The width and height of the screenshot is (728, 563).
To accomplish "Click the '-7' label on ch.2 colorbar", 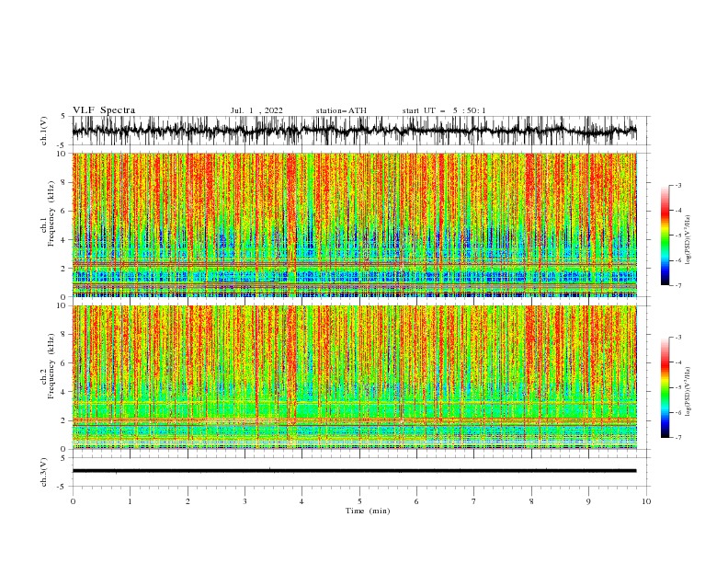I will click(x=678, y=438).
